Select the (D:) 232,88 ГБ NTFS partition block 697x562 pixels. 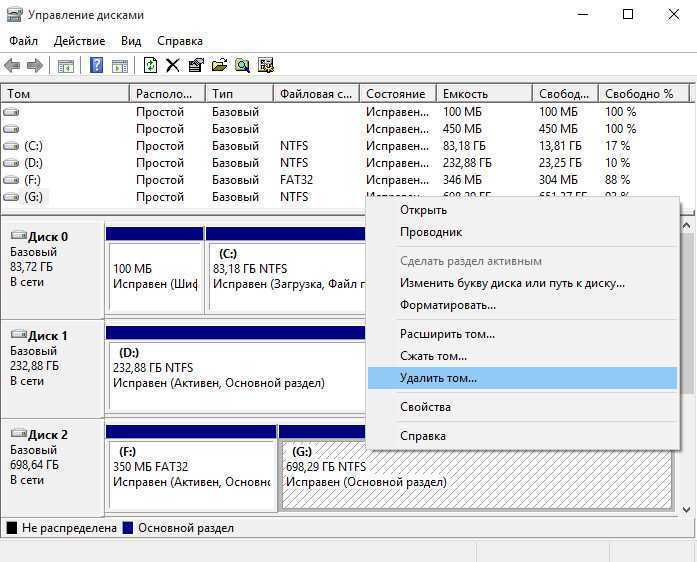pos(236,369)
